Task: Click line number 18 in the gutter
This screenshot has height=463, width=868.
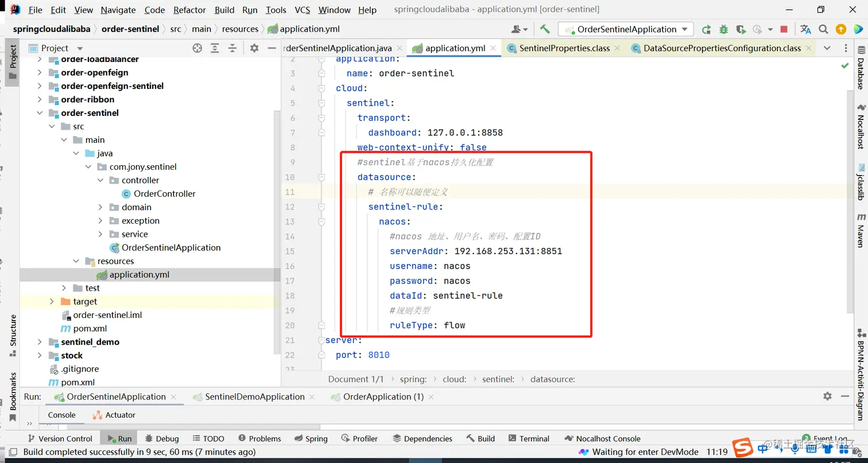Action: click(289, 295)
